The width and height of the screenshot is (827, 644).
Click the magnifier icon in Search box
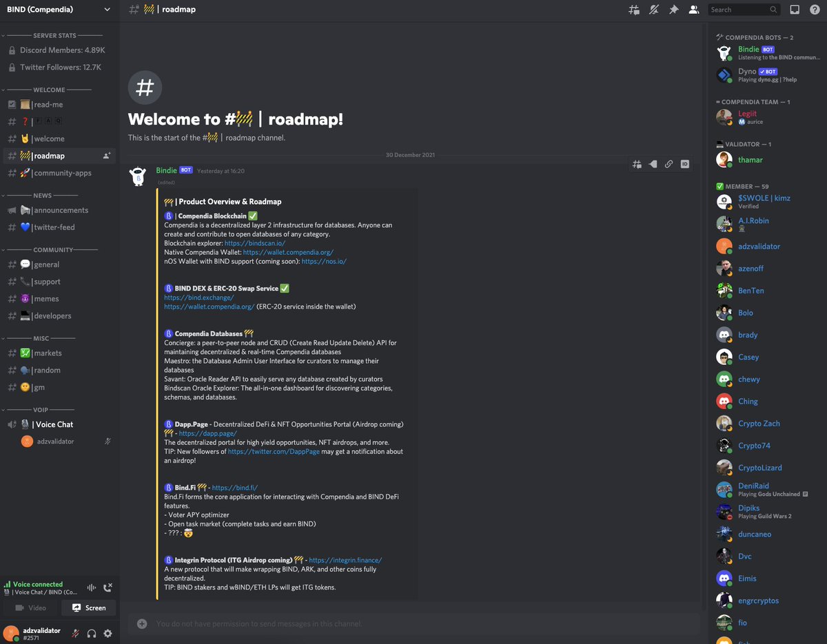tap(774, 10)
